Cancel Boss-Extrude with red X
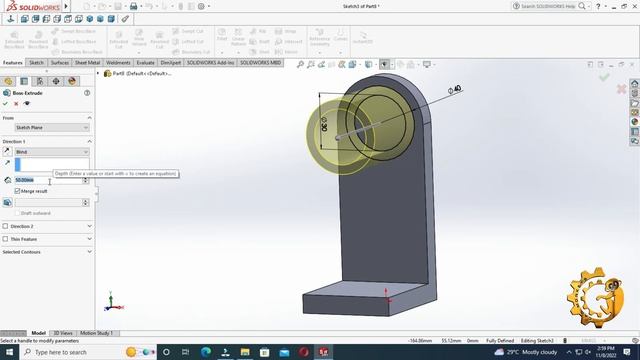 click(16, 104)
